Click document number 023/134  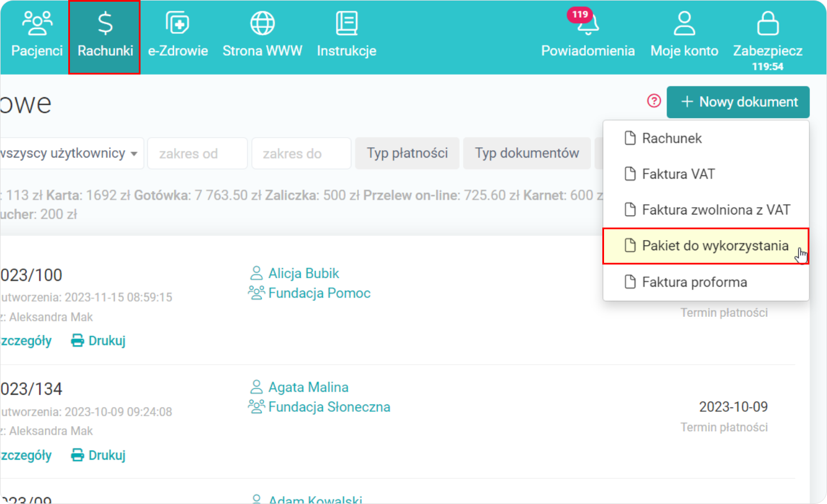tap(31, 389)
